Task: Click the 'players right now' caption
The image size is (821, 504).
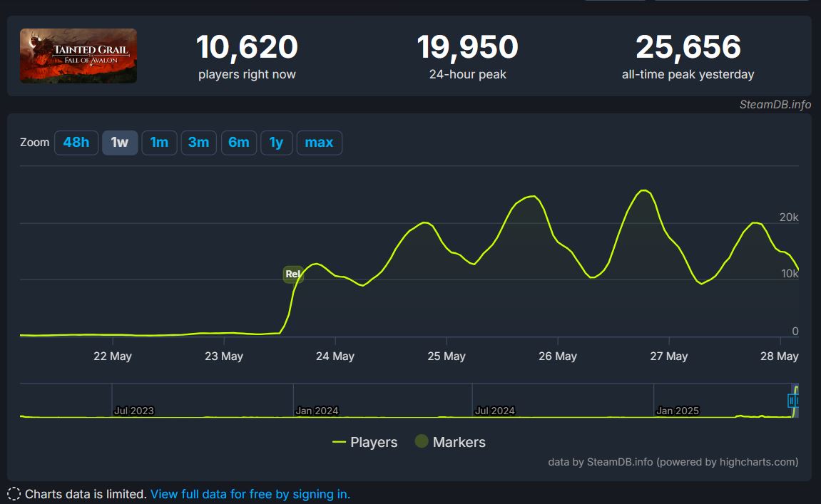Action: click(x=247, y=74)
